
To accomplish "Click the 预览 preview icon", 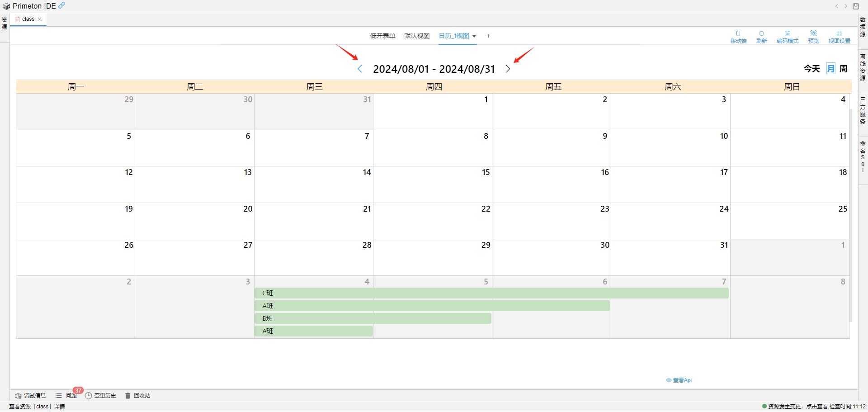I will click(x=813, y=36).
